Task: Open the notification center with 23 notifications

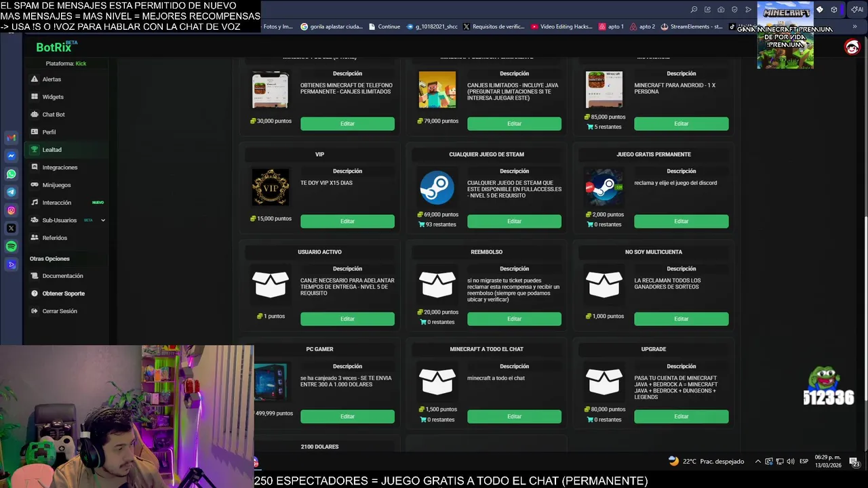Action: click(854, 463)
